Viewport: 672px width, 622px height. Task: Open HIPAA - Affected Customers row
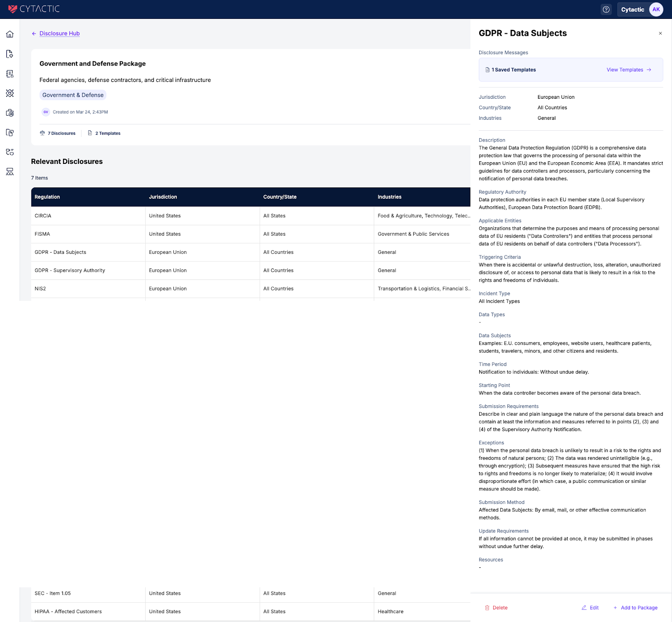click(251, 611)
